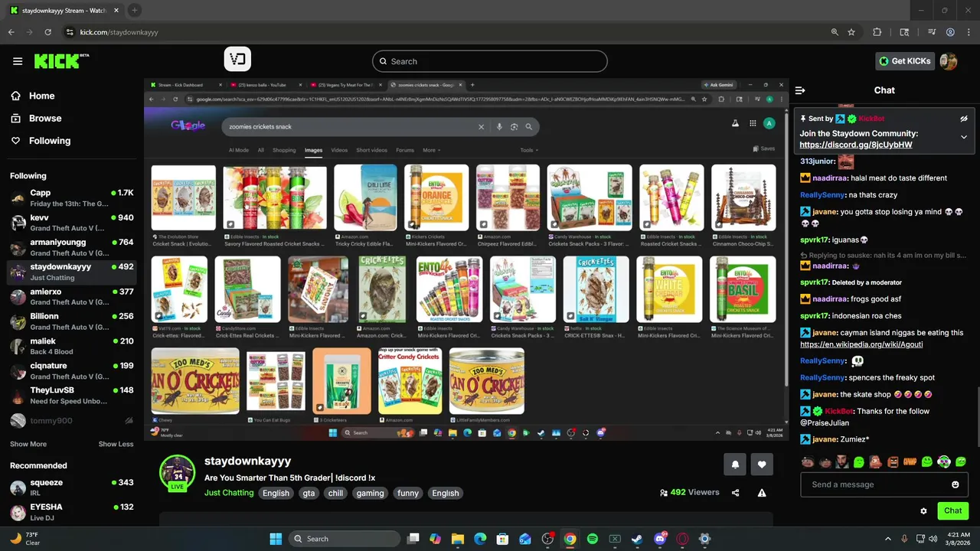Click staydownkayyy's live avatar
Viewport: 980px width, 551px height.
coord(177,473)
